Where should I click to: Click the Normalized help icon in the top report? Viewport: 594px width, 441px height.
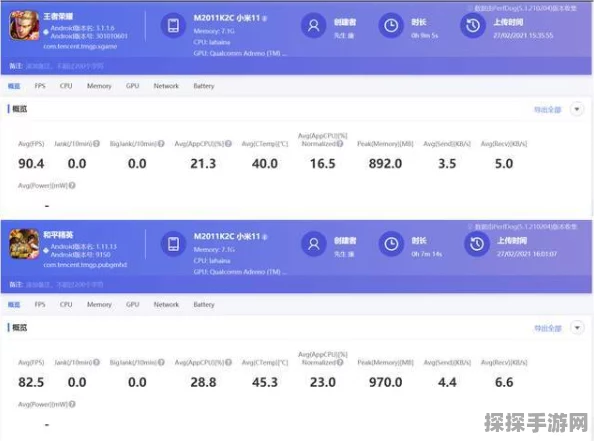(x=340, y=144)
